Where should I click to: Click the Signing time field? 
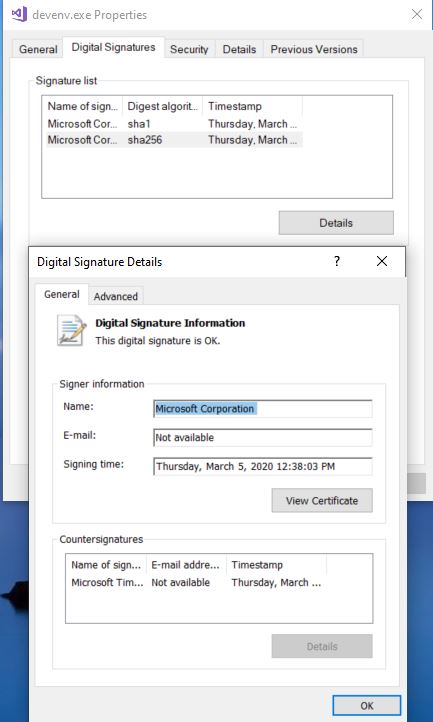point(263,466)
